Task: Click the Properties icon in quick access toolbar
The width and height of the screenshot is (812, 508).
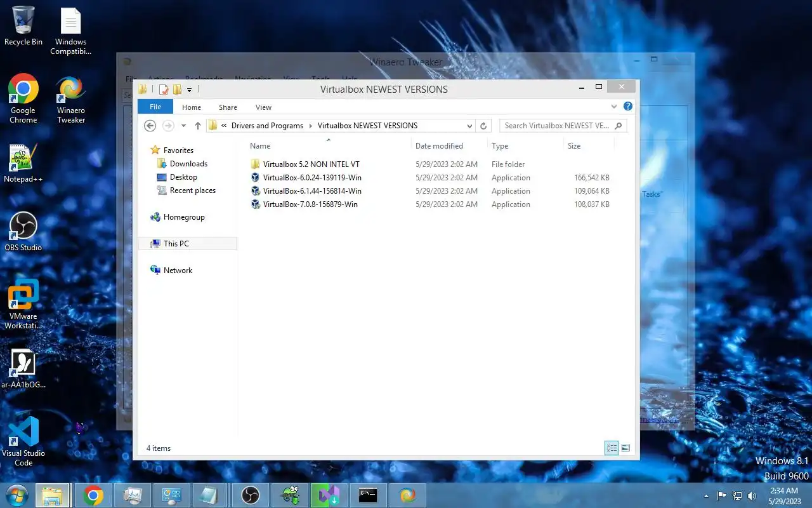Action: [164, 90]
